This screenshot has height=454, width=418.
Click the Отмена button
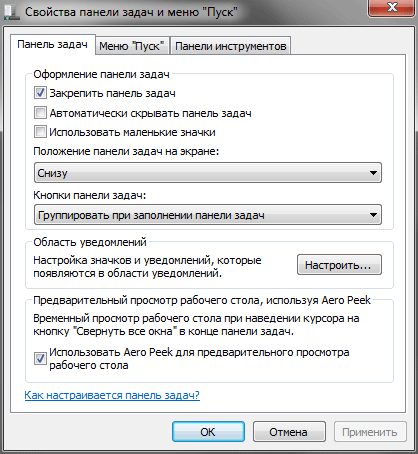(x=289, y=432)
